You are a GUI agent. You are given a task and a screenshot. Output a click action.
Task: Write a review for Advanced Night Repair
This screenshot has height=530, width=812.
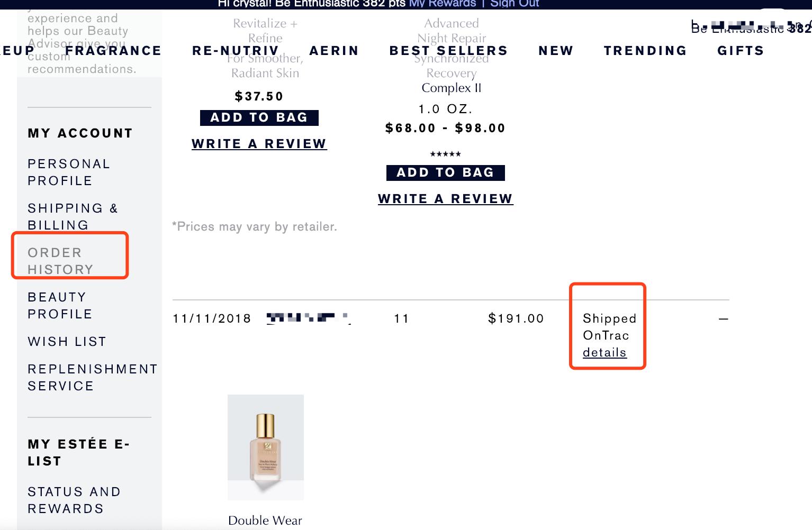[x=445, y=199]
